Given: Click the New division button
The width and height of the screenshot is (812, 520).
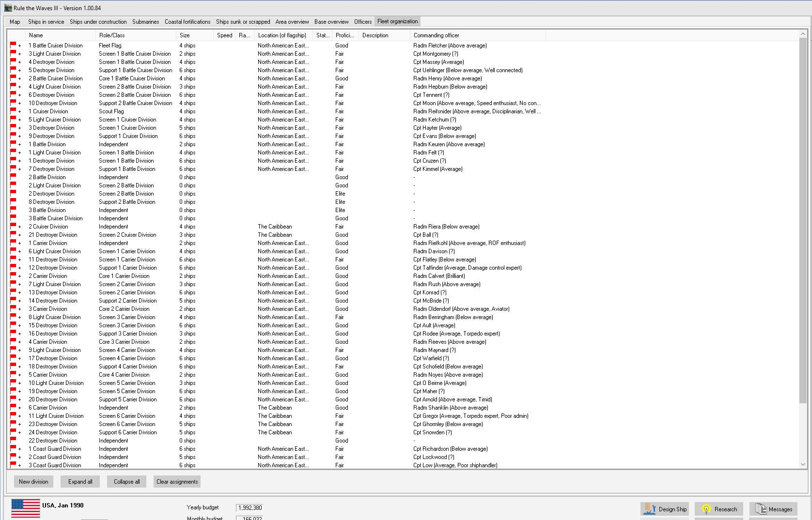Looking at the screenshot, I should [x=33, y=481].
